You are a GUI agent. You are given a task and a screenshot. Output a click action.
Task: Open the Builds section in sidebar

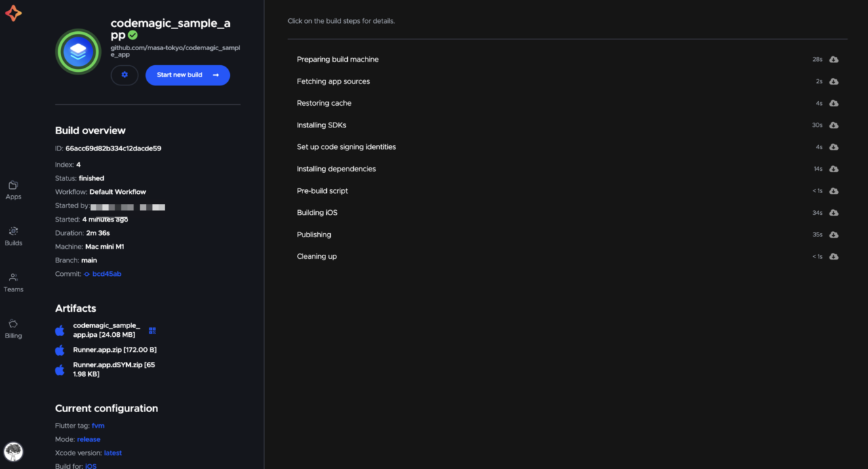point(14,237)
